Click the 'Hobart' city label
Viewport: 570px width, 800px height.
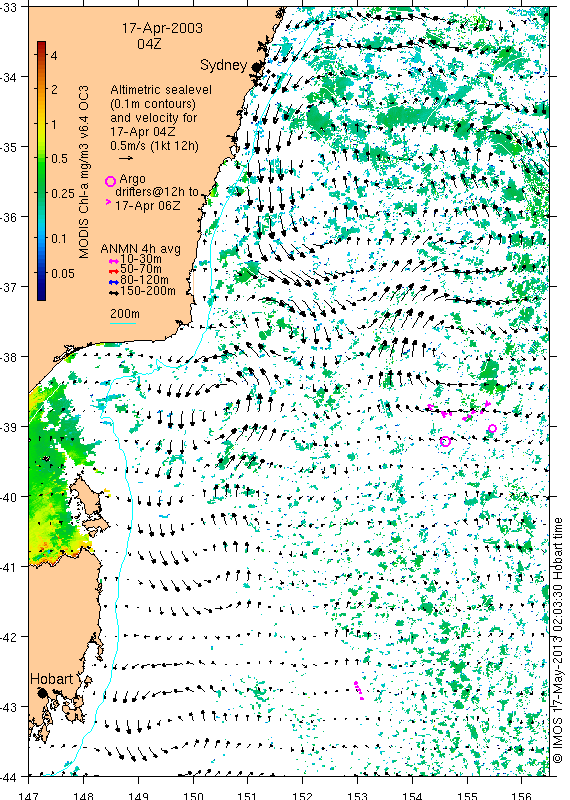tap(52, 679)
